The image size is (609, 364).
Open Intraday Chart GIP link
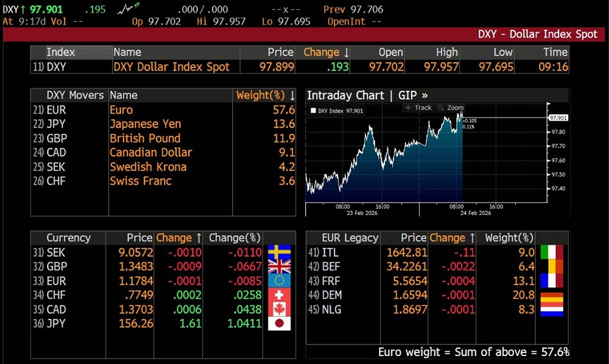(367, 95)
